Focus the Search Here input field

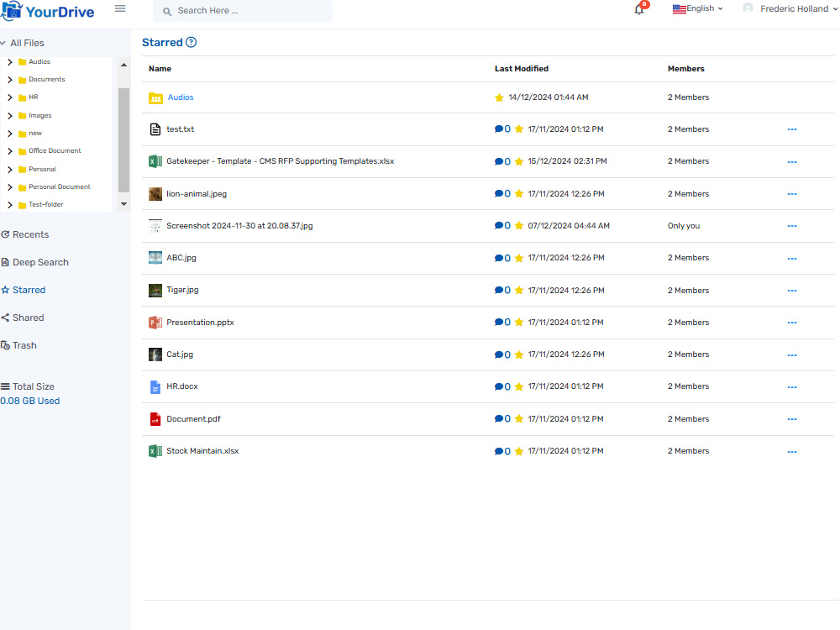point(243,11)
